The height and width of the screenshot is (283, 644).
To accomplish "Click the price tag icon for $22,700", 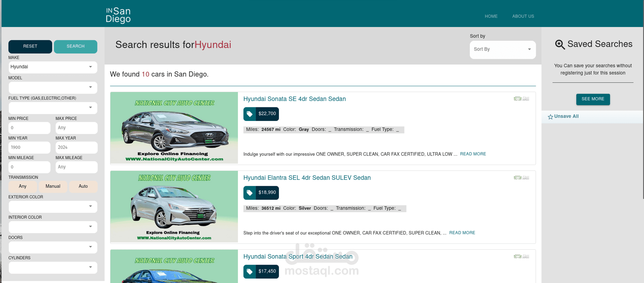I will [250, 114].
